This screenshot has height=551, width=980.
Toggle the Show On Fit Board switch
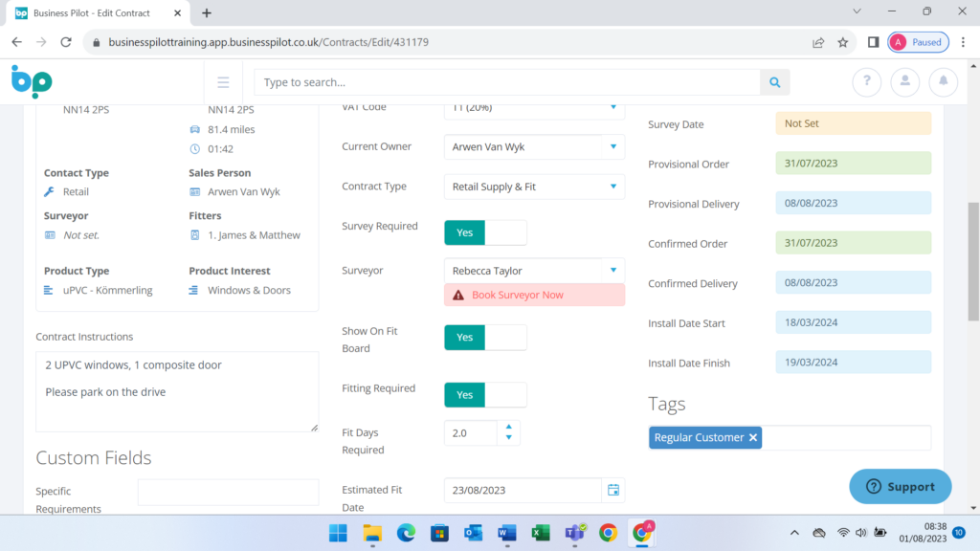(485, 338)
